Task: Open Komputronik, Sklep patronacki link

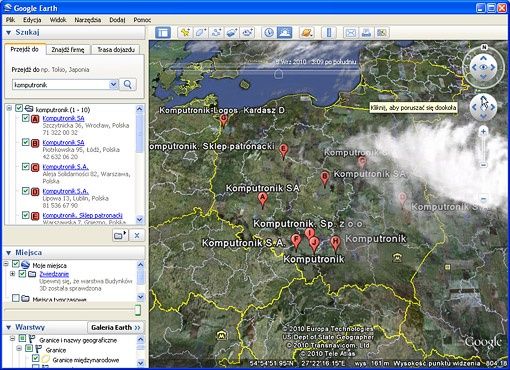Action: (x=82, y=215)
